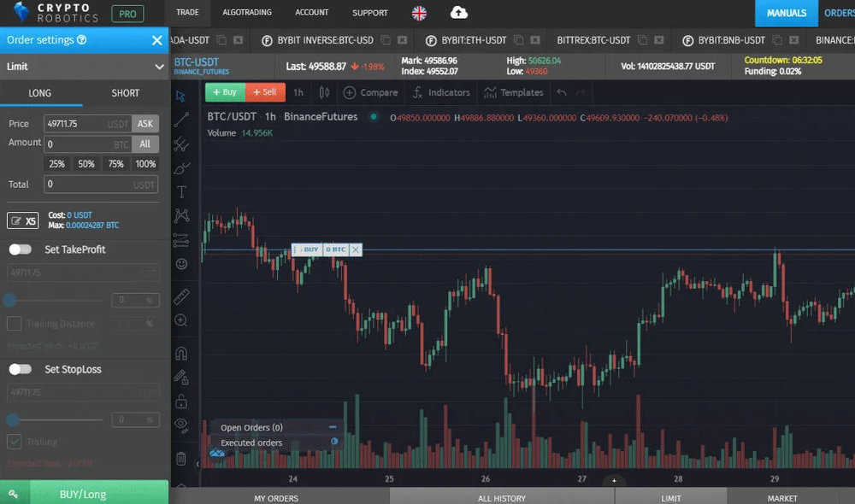The width and height of the screenshot is (855, 504).
Task: Select the prediction and measurement tool
Action: click(181, 240)
